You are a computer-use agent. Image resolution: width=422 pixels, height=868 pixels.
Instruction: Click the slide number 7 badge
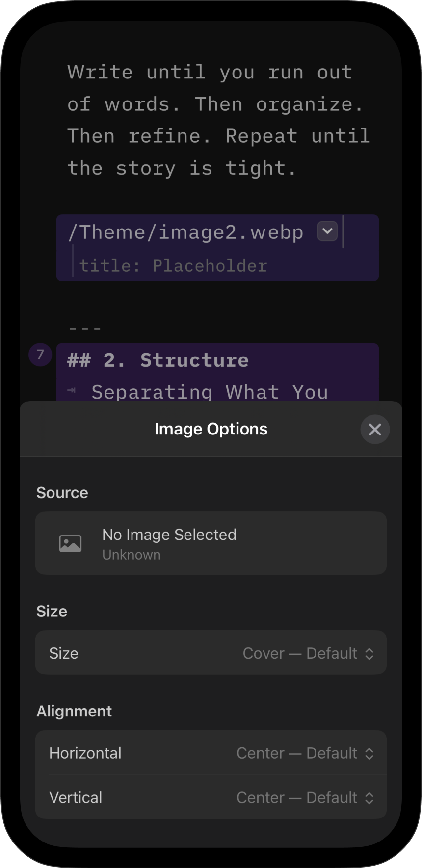click(x=40, y=355)
